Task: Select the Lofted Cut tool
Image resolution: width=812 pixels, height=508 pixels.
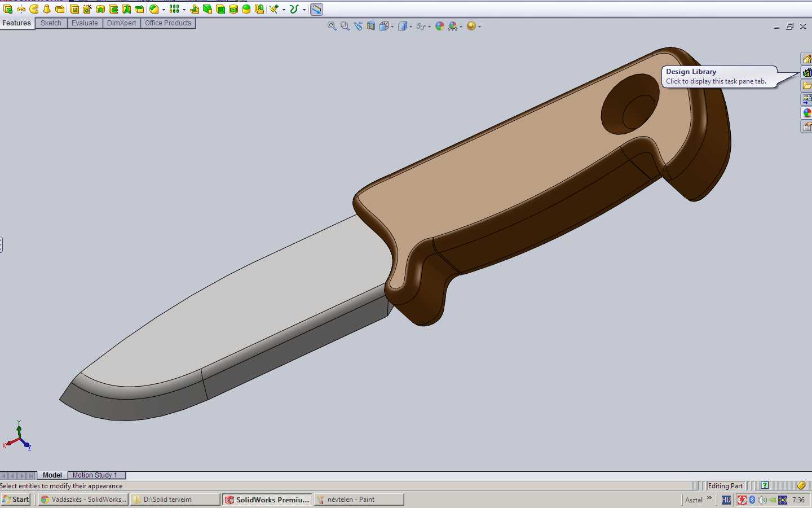Action: 126,9
